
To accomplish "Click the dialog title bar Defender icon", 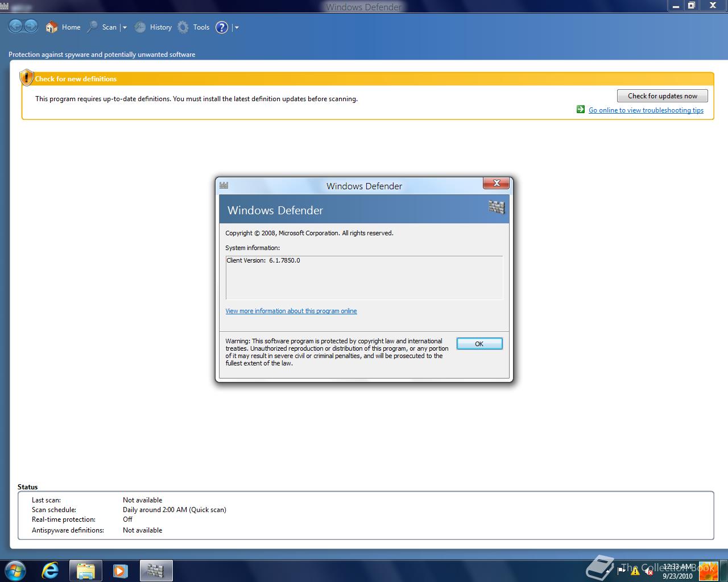I will click(x=224, y=185).
